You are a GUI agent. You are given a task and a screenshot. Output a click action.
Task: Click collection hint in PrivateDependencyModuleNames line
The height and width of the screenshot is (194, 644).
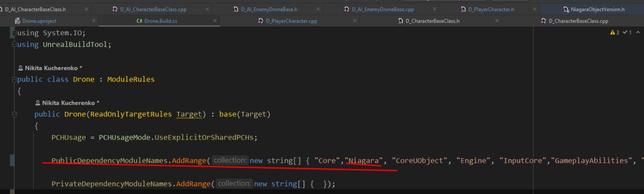click(x=234, y=183)
